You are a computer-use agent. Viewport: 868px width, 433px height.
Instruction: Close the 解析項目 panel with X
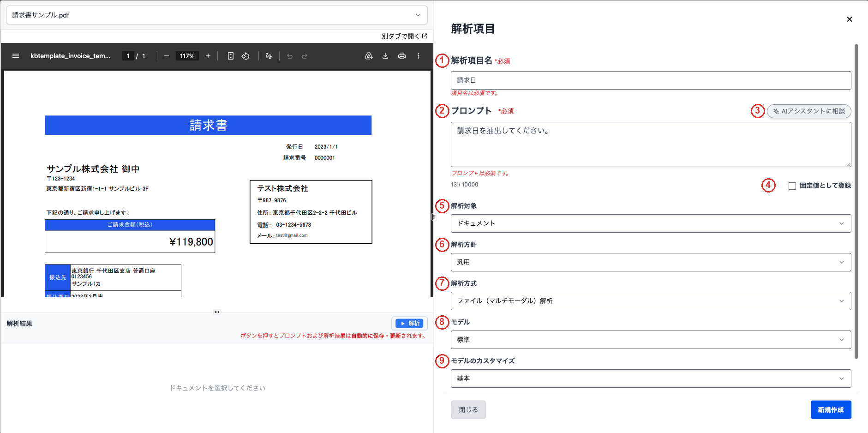click(x=850, y=19)
